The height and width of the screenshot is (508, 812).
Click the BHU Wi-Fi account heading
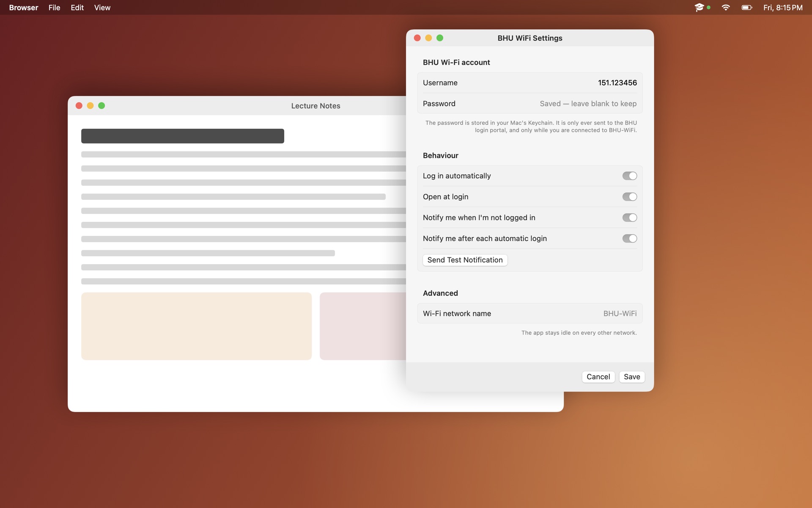pyautogui.click(x=456, y=62)
